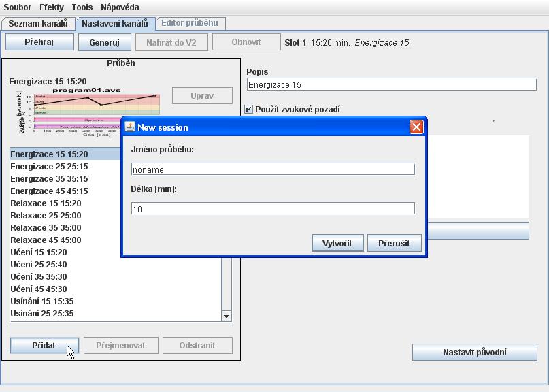Click the Jméno průběhu text field
This screenshot has width=549, height=392.
click(272, 169)
